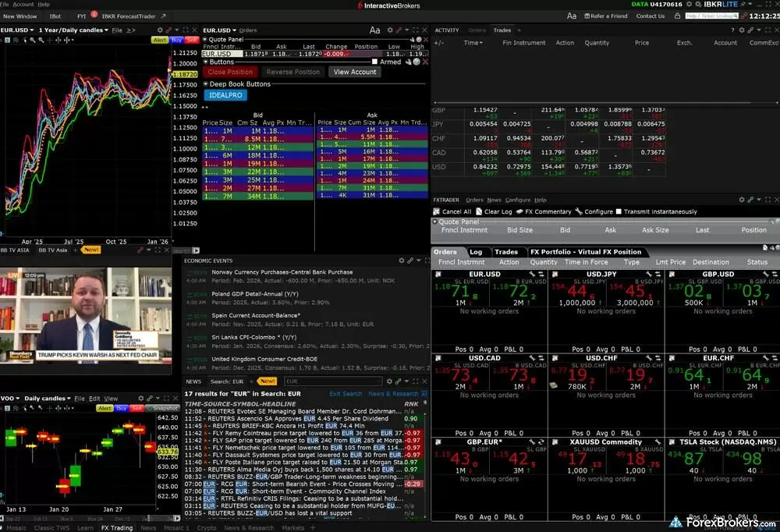
Task: Click the chain link icon on EUR.USD chart
Action: click(168, 30)
